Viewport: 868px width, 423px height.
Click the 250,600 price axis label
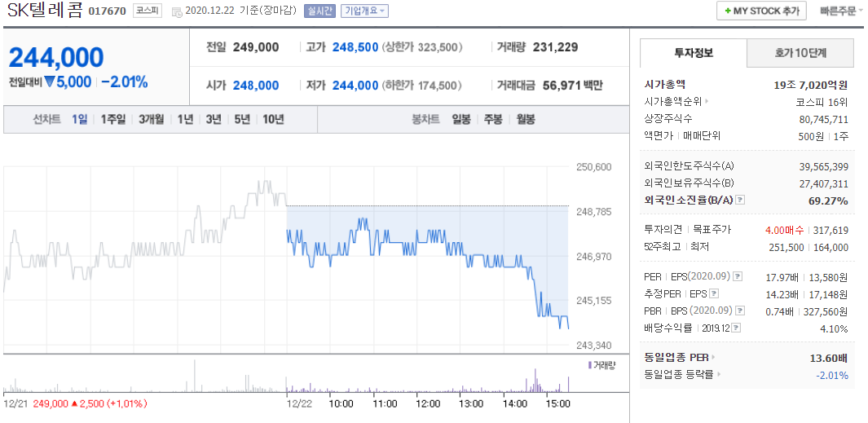tap(594, 166)
